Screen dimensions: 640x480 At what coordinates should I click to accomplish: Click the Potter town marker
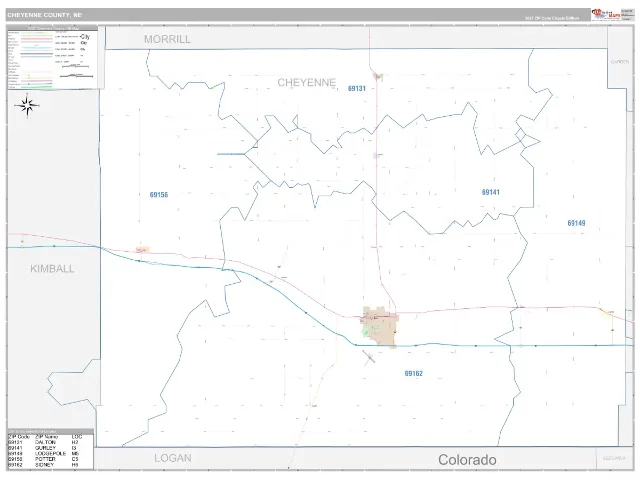(x=142, y=249)
